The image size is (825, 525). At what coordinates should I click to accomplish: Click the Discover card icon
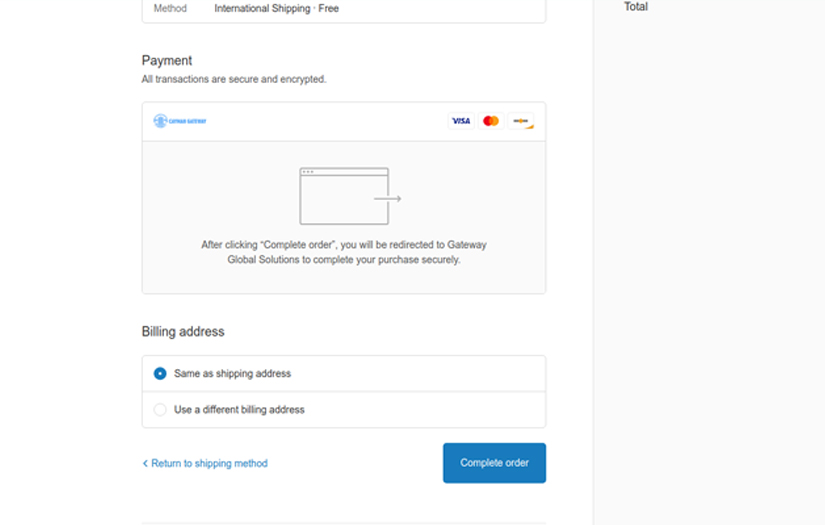click(x=521, y=121)
